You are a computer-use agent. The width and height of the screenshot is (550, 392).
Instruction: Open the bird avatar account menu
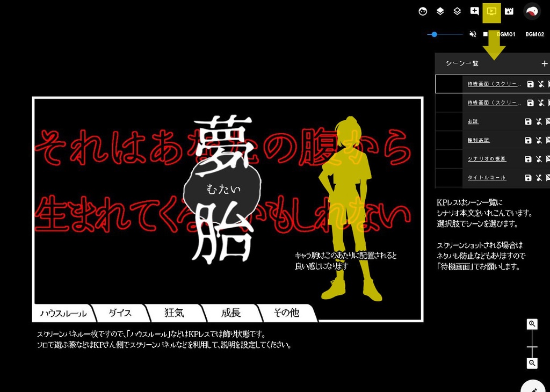coord(532,11)
